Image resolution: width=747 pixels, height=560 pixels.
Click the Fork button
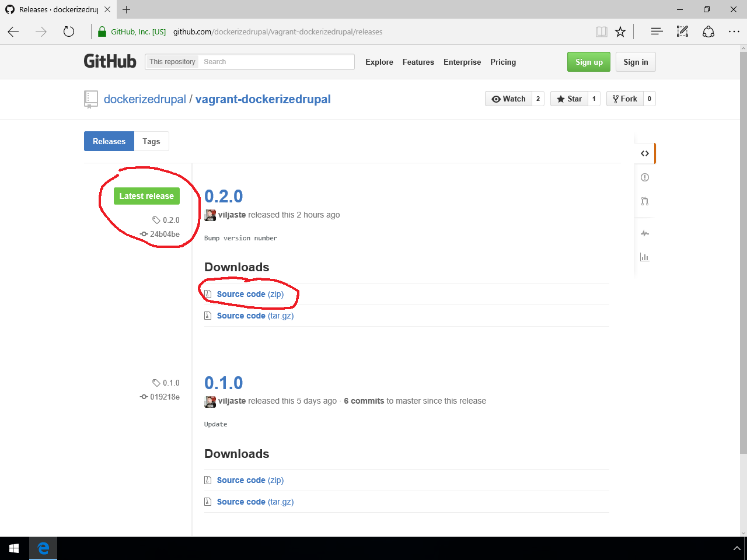[x=624, y=99]
